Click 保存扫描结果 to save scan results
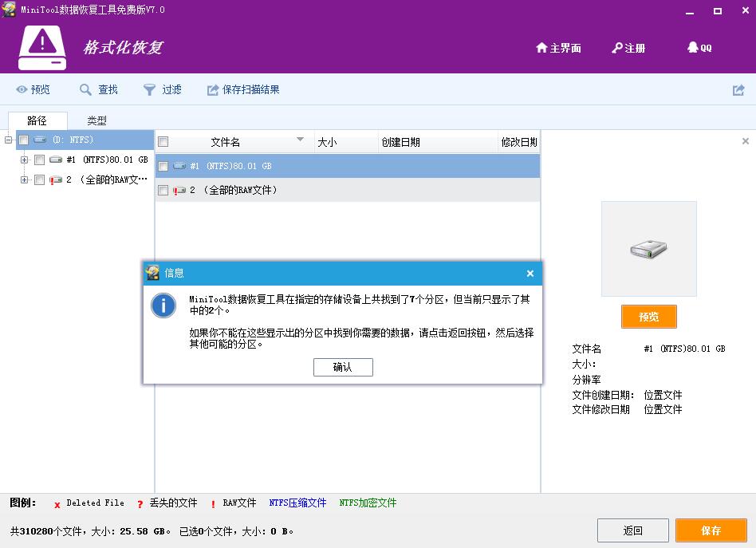This screenshot has width=756, height=548. pos(243,89)
